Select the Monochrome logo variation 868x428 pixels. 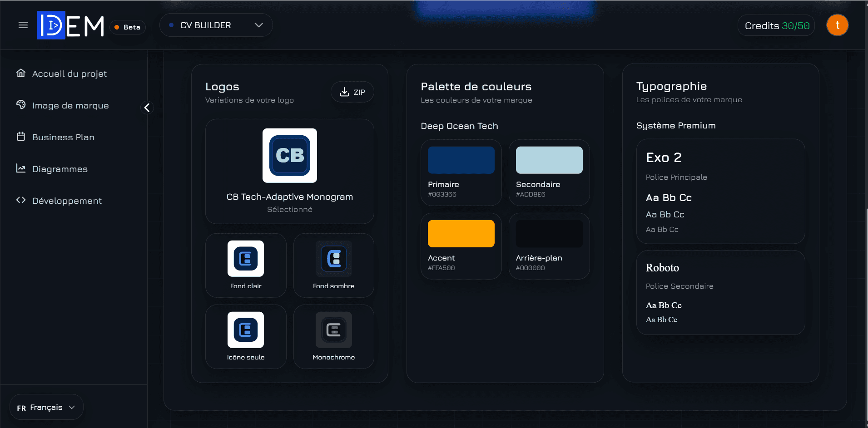[334, 337]
